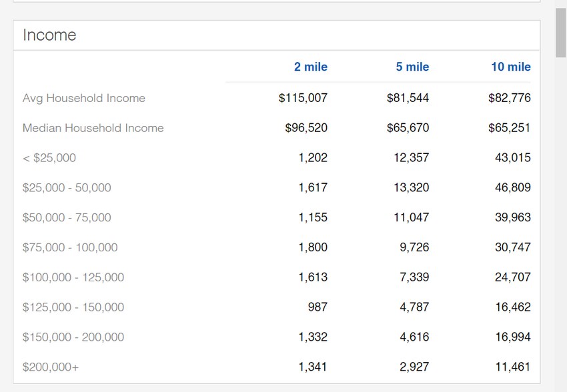Select the Avg Household Income row label
The width and height of the screenshot is (567, 392).
83,98
